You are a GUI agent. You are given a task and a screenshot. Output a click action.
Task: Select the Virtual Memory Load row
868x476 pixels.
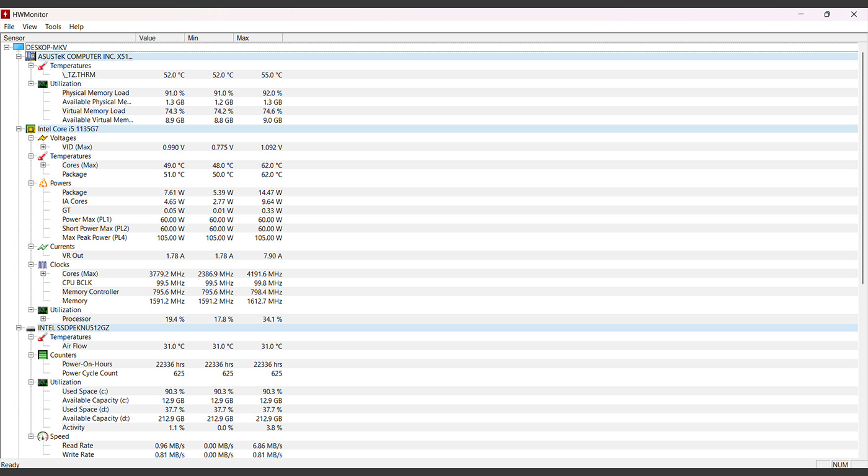pos(428,111)
